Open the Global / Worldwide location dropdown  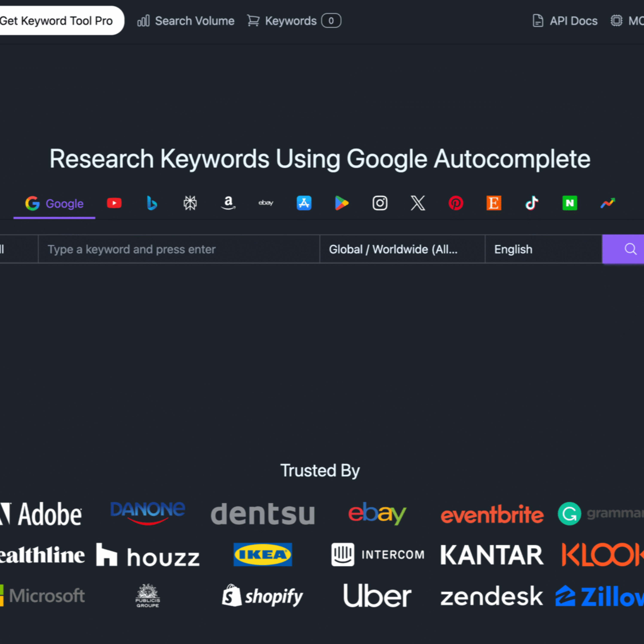click(402, 249)
